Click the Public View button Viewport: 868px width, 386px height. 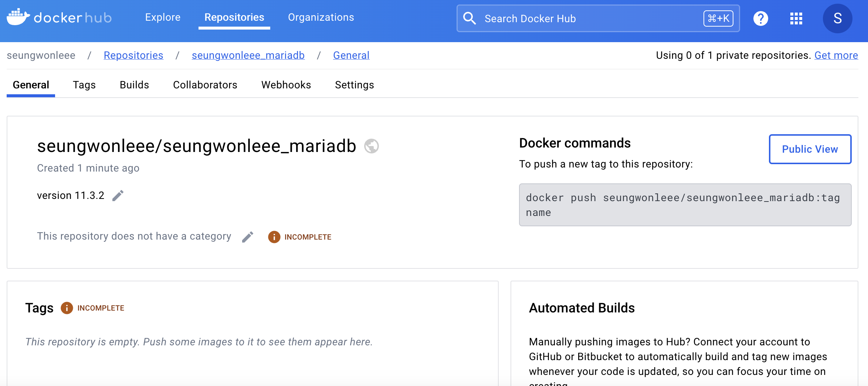point(810,149)
